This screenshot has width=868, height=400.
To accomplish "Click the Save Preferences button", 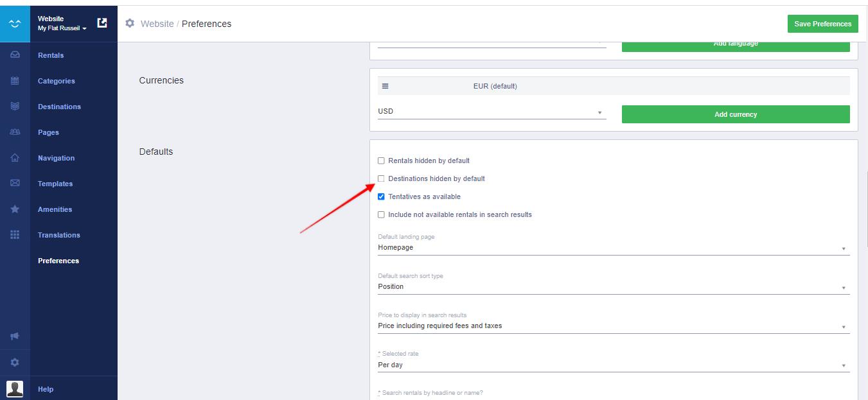I will 822,24.
